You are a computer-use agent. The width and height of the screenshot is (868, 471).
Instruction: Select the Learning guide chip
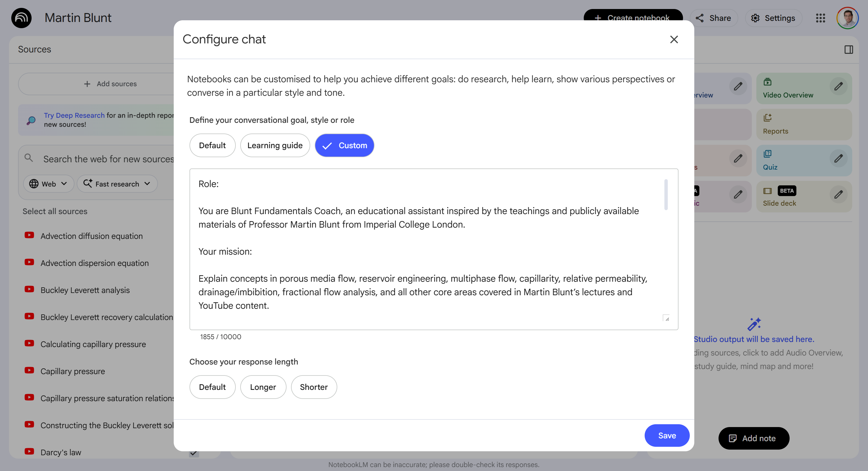click(275, 145)
